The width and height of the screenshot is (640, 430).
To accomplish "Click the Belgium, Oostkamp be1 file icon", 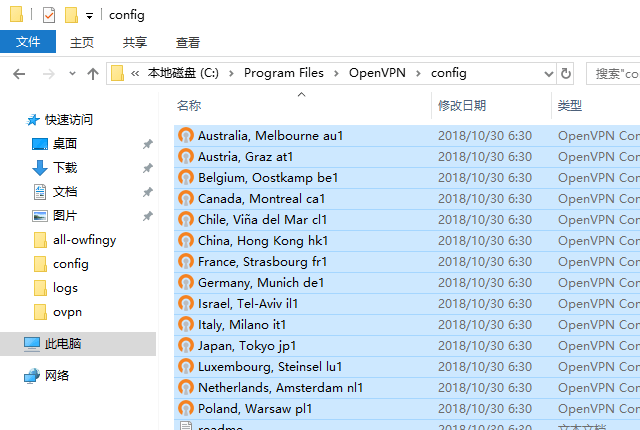I will (x=186, y=177).
